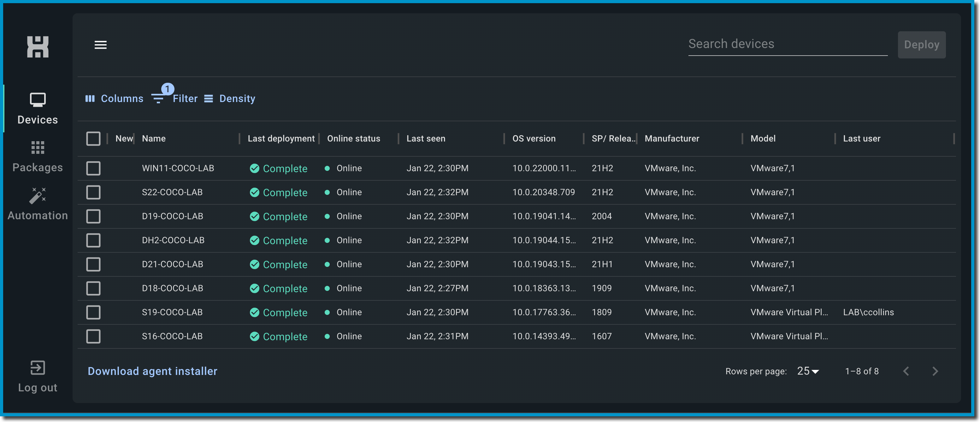Go to previous page arrow

click(x=906, y=371)
